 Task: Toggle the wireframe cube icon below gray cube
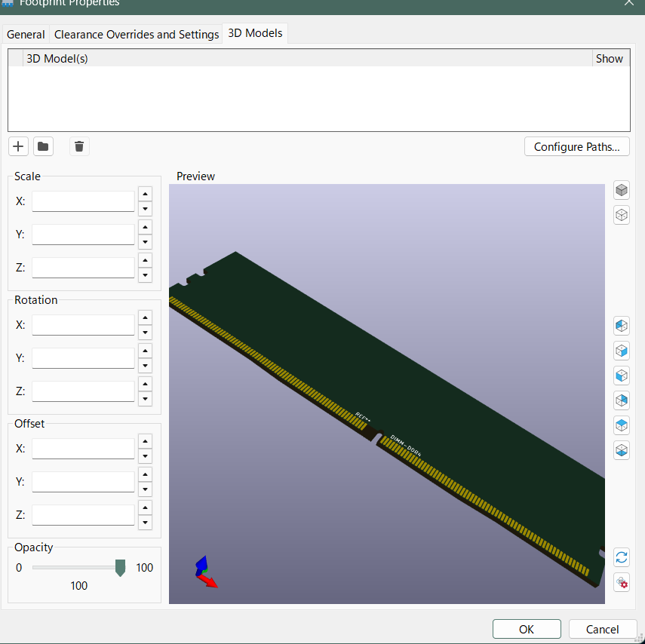[x=622, y=215]
